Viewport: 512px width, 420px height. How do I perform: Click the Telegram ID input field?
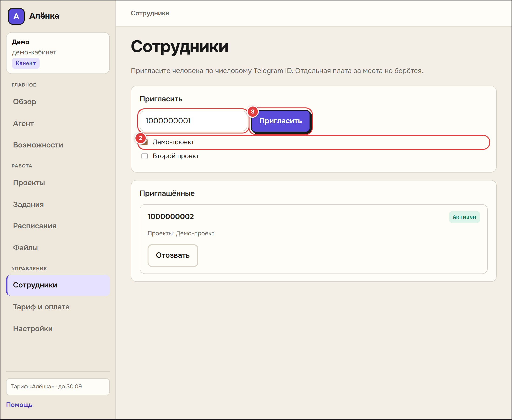(x=193, y=121)
